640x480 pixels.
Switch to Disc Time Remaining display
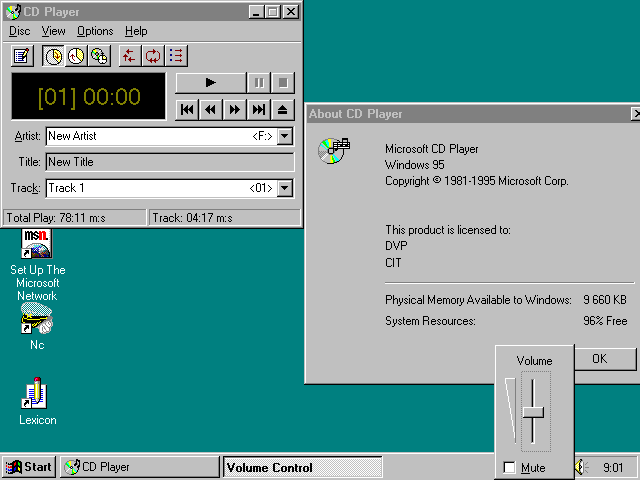pyautogui.click(x=99, y=56)
